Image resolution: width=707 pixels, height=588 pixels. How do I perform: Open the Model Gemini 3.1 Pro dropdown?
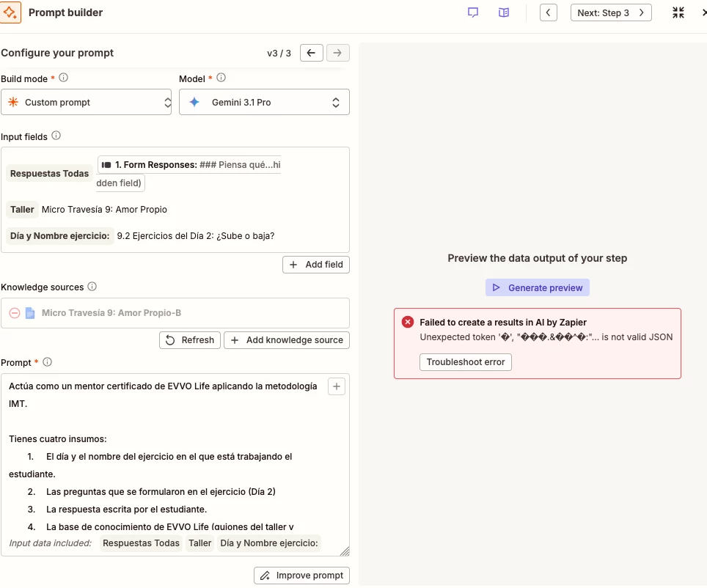[x=264, y=102]
